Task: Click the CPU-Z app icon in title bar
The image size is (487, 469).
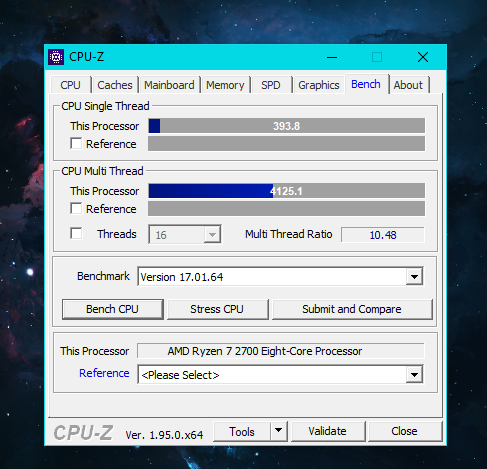Action: point(56,57)
